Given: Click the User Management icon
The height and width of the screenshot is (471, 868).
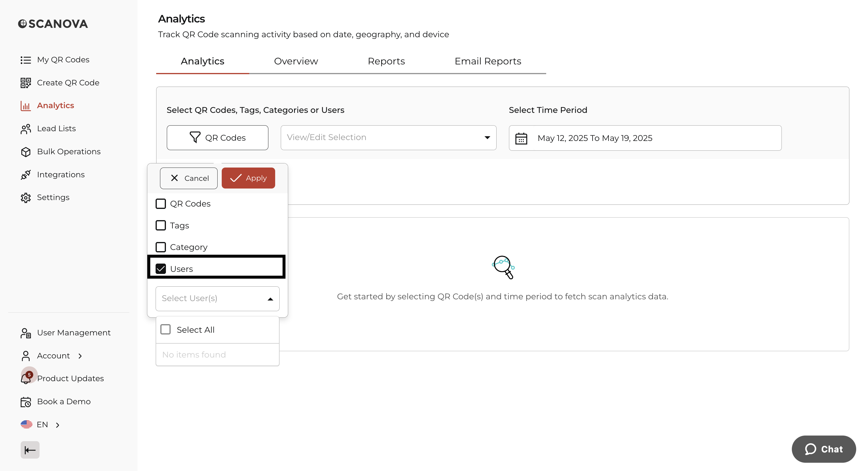Looking at the screenshot, I should click(x=26, y=333).
